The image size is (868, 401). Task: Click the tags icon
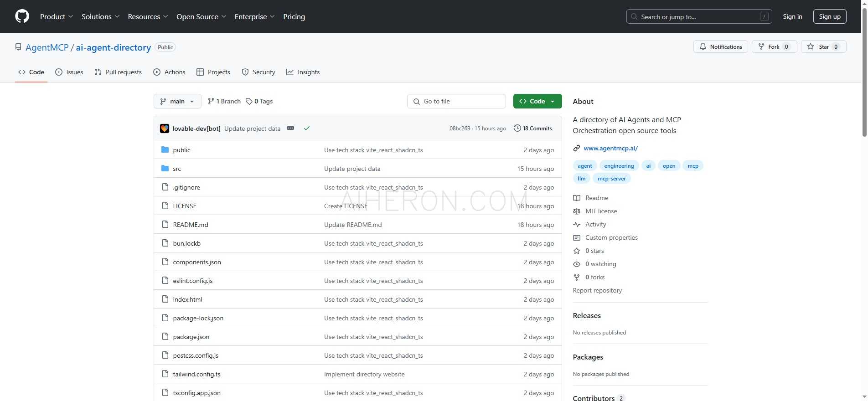[249, 101]
